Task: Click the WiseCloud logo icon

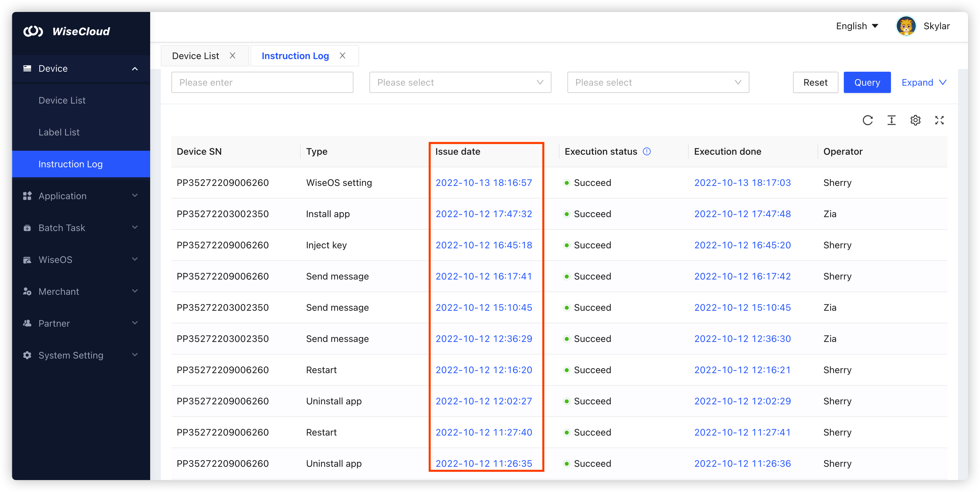Action: 34,31
